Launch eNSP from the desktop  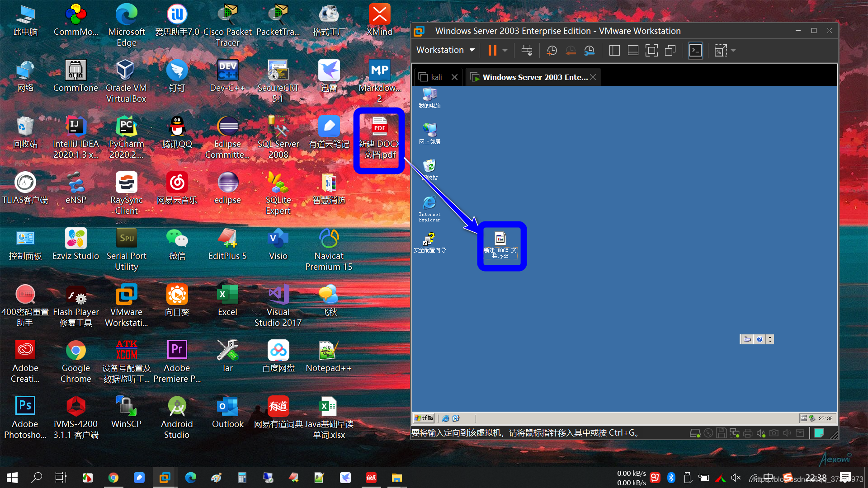tap(75, 188)
